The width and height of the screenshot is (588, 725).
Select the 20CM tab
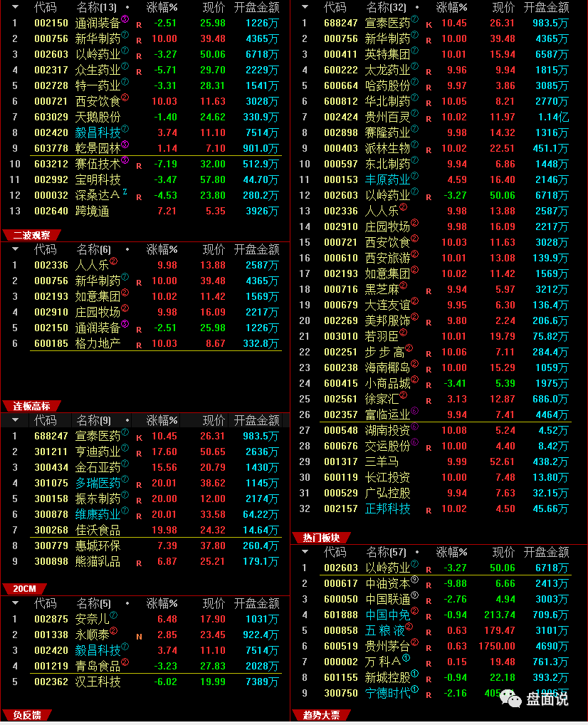24,588
